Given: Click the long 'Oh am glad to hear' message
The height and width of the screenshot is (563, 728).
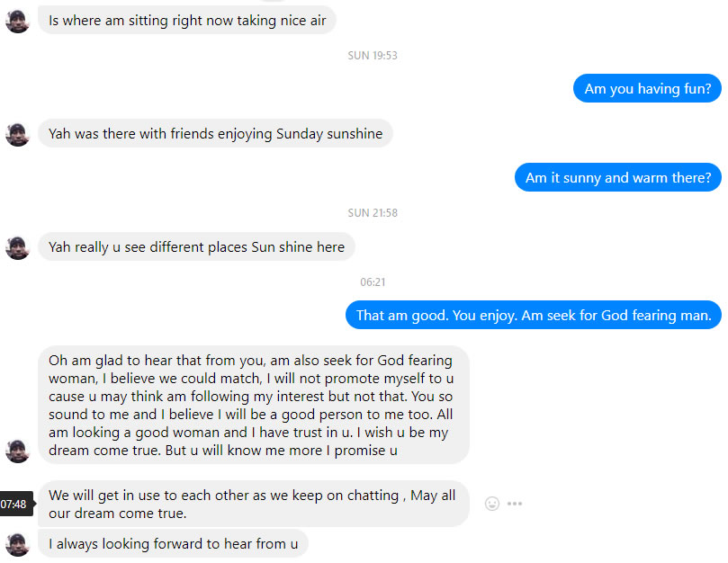Looking at the screenshot, I should 254,405.
